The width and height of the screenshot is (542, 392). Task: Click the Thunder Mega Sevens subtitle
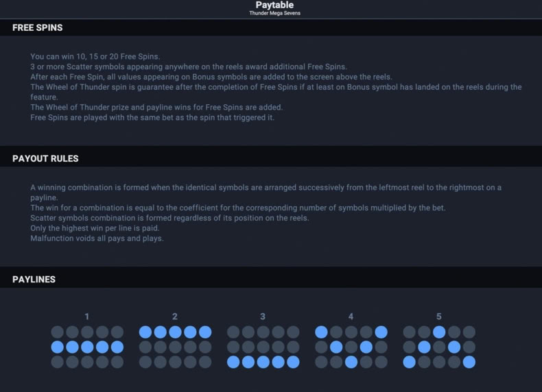click(x=275, y=13)
